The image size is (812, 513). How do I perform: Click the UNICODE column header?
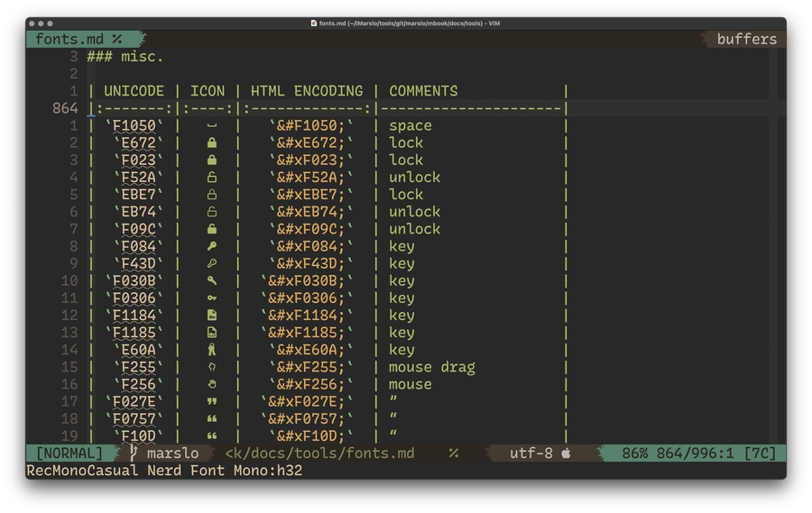[134, 91]
